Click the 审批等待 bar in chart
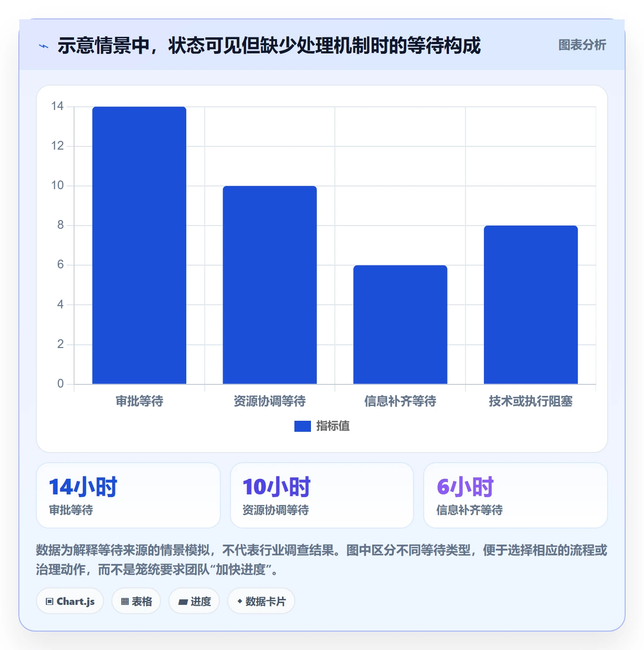Image resolution: width=644 pixels, height=650 pixels. (139, 245)
